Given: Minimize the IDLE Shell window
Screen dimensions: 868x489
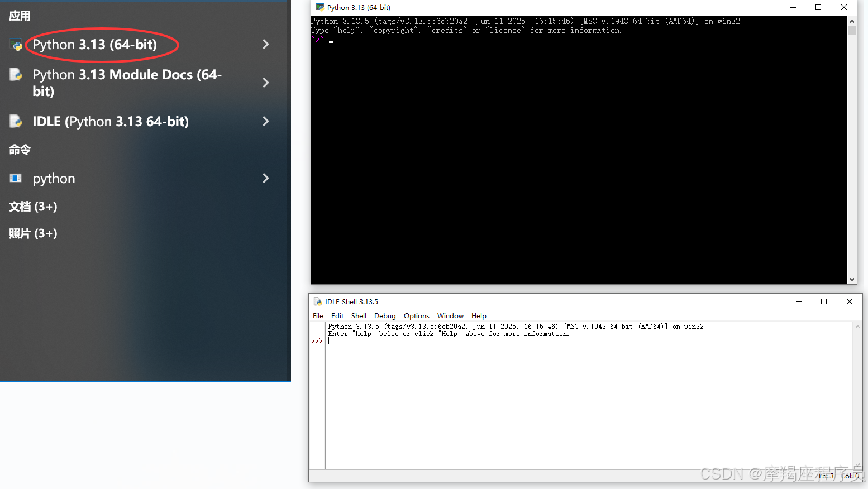Looking at the screenshot, I should pyautogui.click(x=799, y=301).
